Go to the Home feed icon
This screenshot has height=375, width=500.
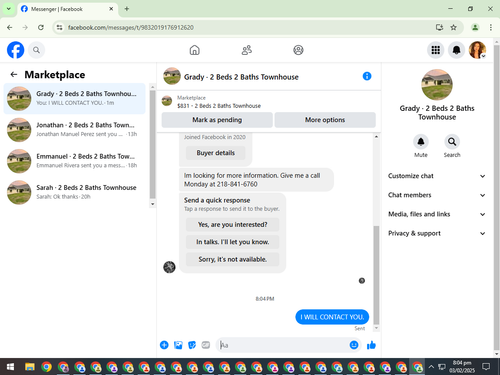point(195,50)
